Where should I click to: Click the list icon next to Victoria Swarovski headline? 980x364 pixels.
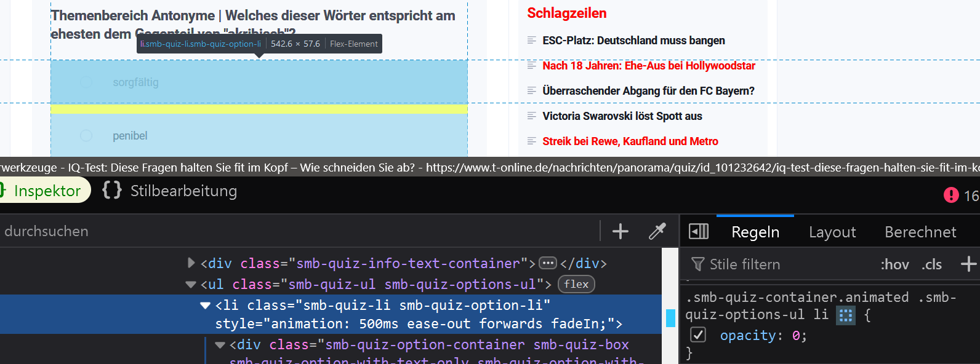(532, 116)
